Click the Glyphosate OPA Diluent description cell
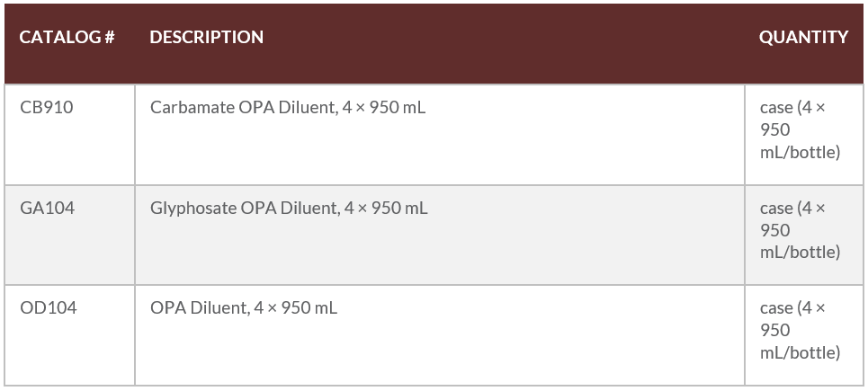The width and height of the screenshot is (868, 391). coord(289,209)
